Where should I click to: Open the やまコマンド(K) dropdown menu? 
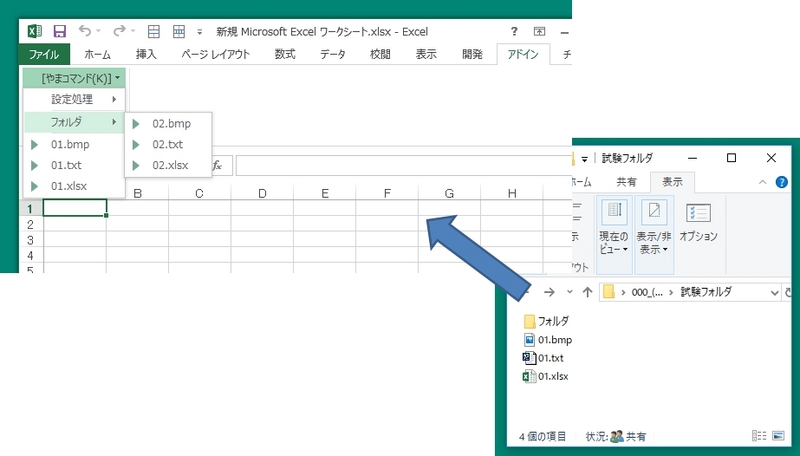point(73,77)
